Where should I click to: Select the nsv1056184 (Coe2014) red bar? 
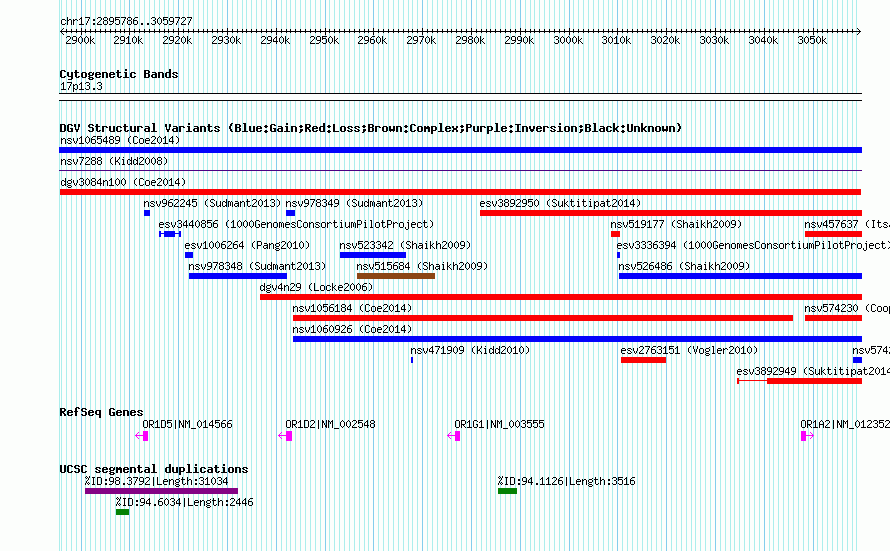(543, 318)
